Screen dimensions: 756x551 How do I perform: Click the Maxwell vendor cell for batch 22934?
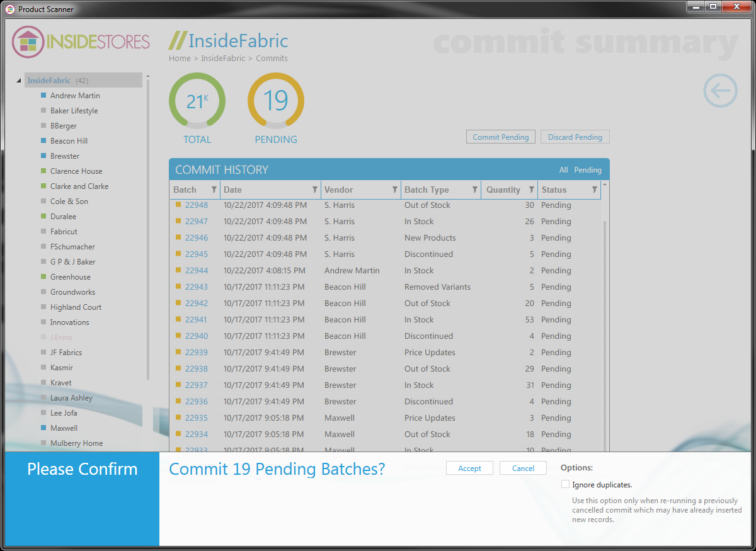340,435
